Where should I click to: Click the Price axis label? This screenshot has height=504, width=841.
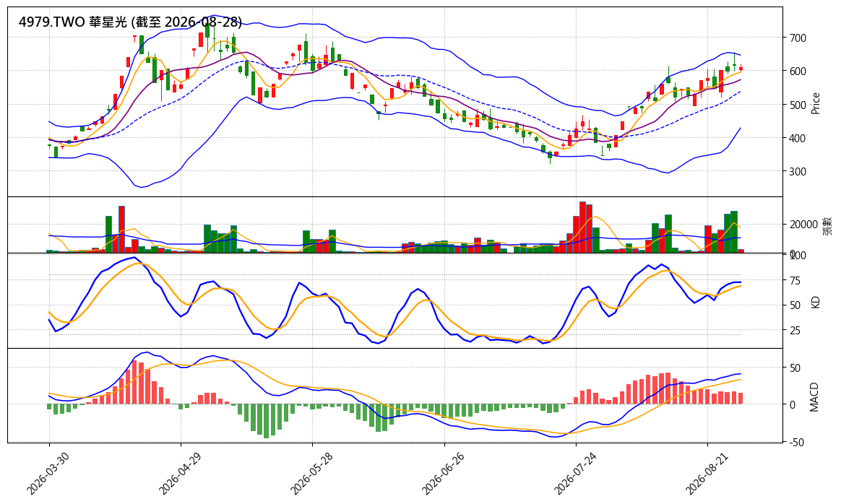816,103
